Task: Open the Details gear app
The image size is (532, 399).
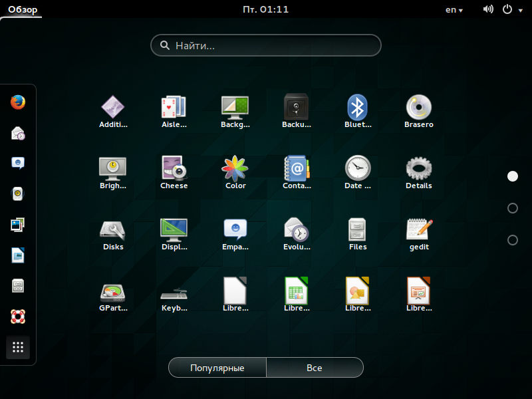Action: coord(419,173)
